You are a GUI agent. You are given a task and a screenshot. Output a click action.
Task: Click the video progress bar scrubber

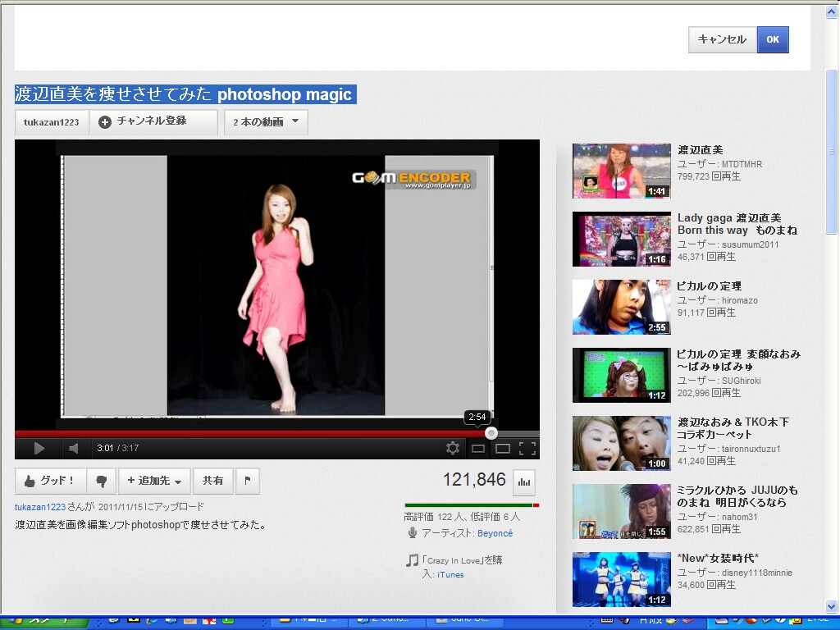tap(491, 433)
